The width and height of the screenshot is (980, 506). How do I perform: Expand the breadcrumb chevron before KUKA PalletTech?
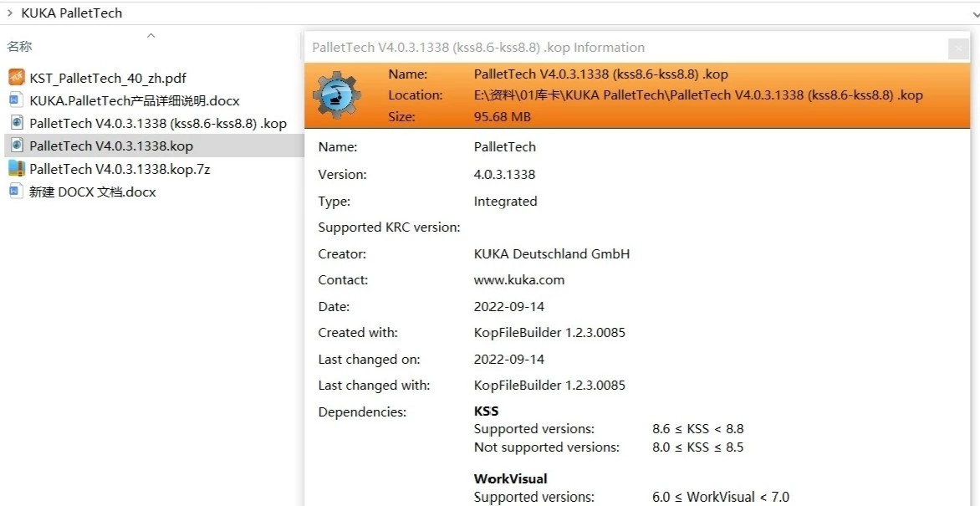tap(9, 13)
